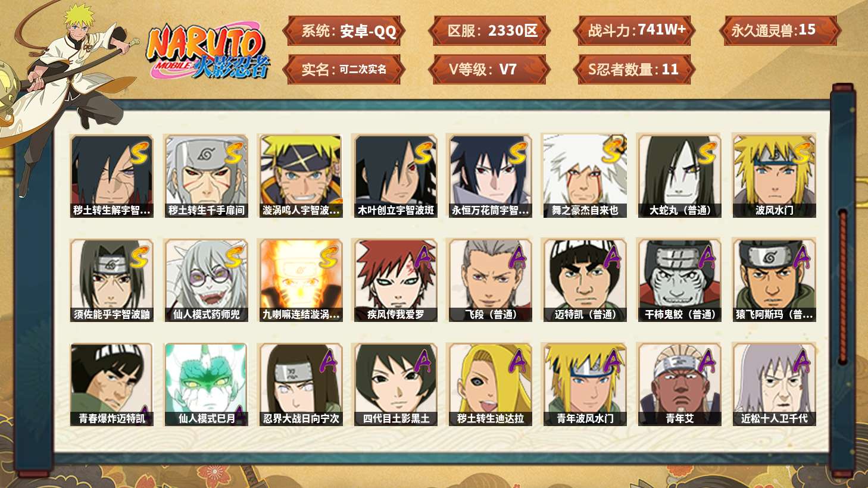Viewport: 868px width, 488px height.
Task: Open the 大蛇丸（普通） ninja thumbnail
Action: pyautogui.click(x=679, y=176)
